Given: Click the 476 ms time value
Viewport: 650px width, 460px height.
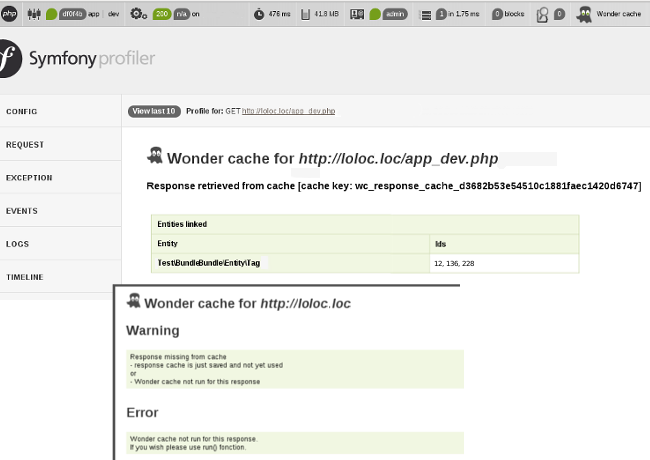Looking at the screenshot, I should pyautogui.click(x=279, y=14).
